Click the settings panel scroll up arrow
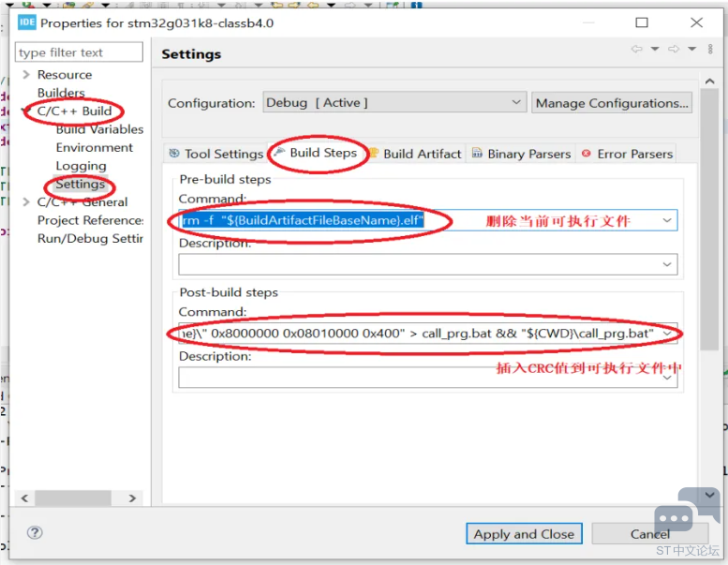728x565 pixels. pos(709,82)
